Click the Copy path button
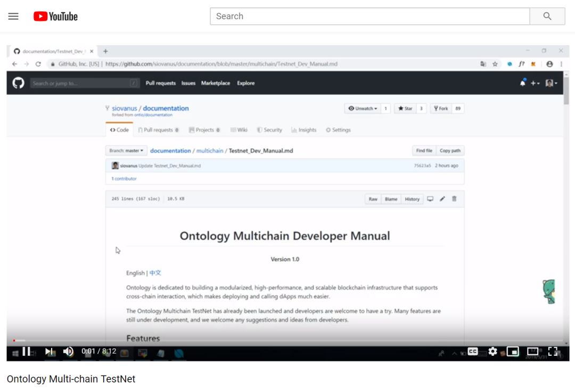This screenshot has width=575, height=392. [x=450, y=151]
